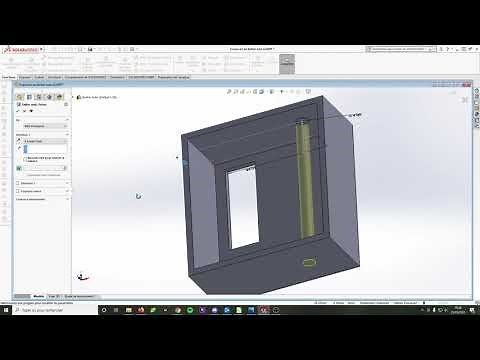The width and height of the screenshot is (480, 360).
Task: Expand the Selected Contours section
Action: [67, 199]
